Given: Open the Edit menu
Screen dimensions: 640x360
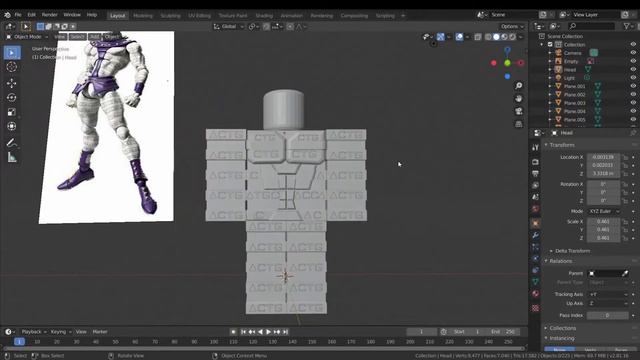Looking at the screenshot, I should coord(31,15).
